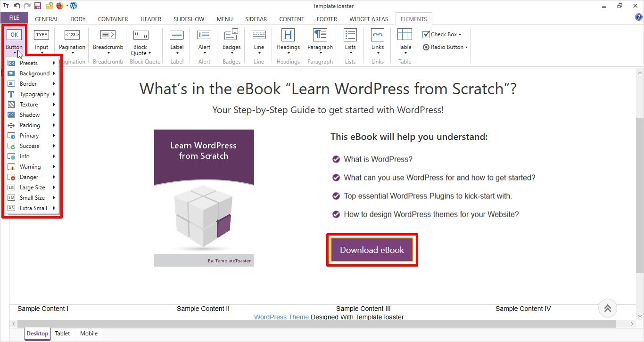Switch to Tablet preview tab

pos(62,334)
